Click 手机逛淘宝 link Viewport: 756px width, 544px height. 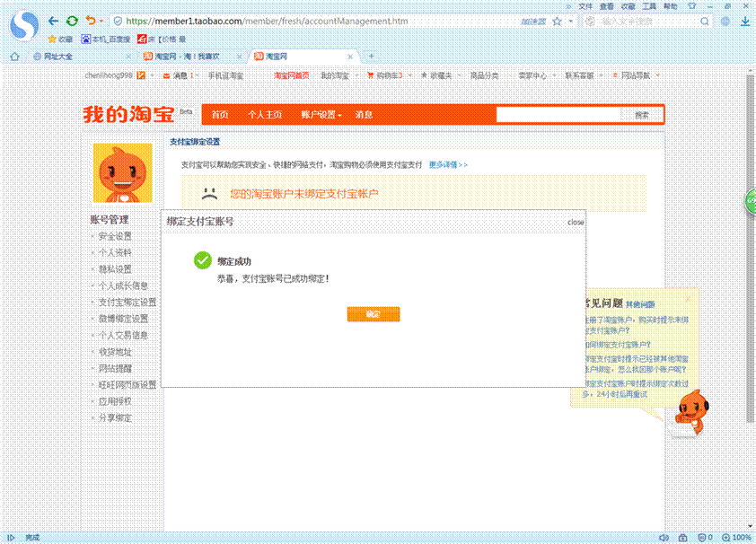(x=225, y=75)
